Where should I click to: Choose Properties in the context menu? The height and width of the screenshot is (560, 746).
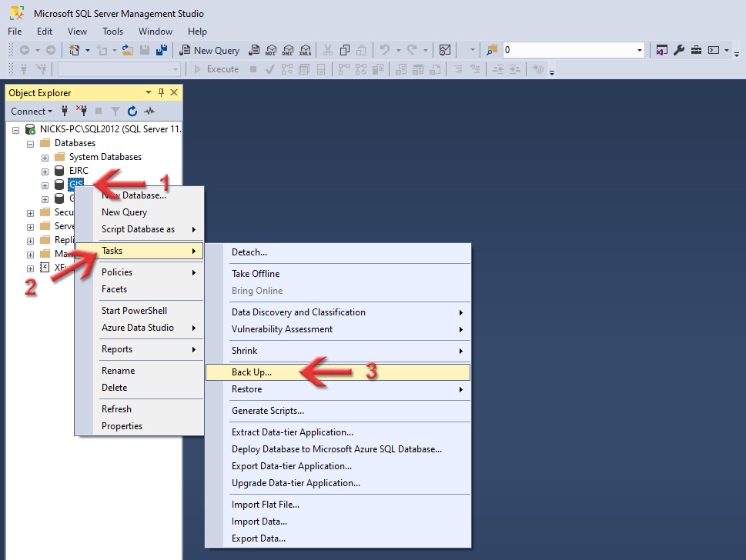click(x=139, y=426)
